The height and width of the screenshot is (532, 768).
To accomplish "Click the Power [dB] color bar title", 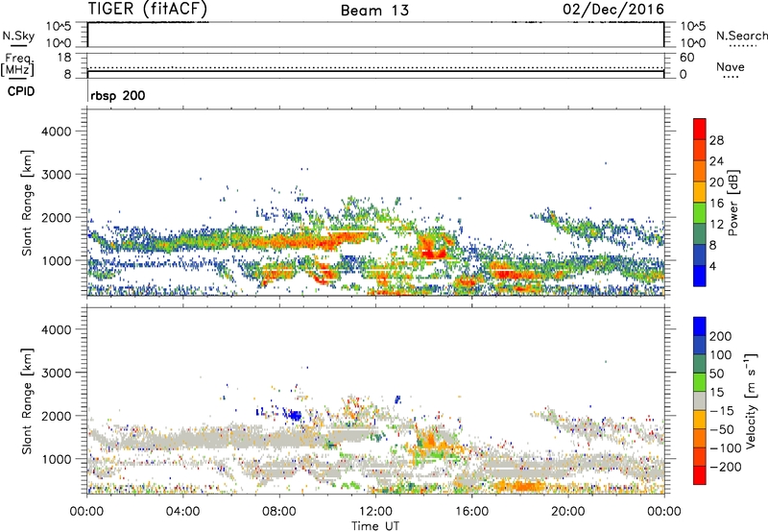I will pyautogui.click(x=732, y=203).
